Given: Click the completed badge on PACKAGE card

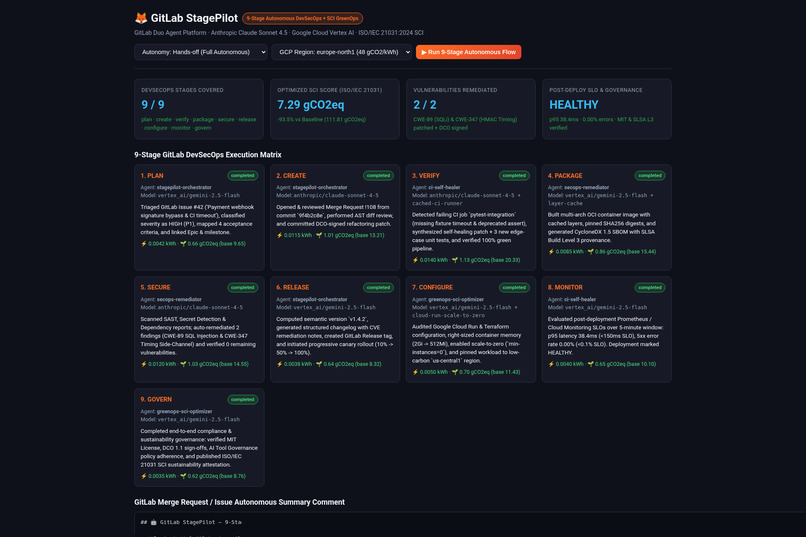Looking at the screenshot, I should click(650, 176).
